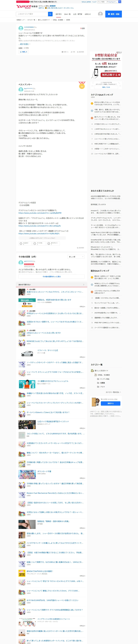Open the ヘルプ link in header
The height and width of the screenshot is (644, 138).
tap(94, 2)
